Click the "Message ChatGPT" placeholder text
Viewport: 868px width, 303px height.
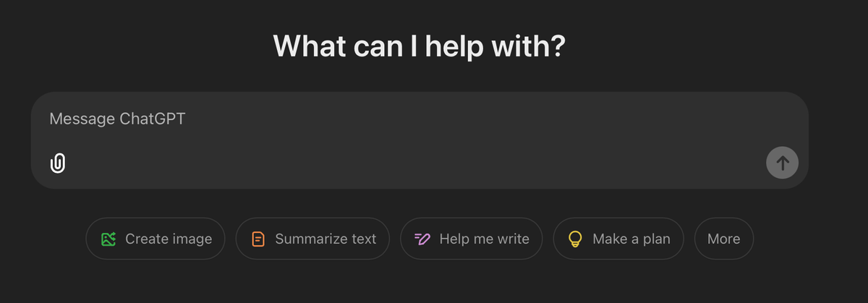click(x=117, y=119)
